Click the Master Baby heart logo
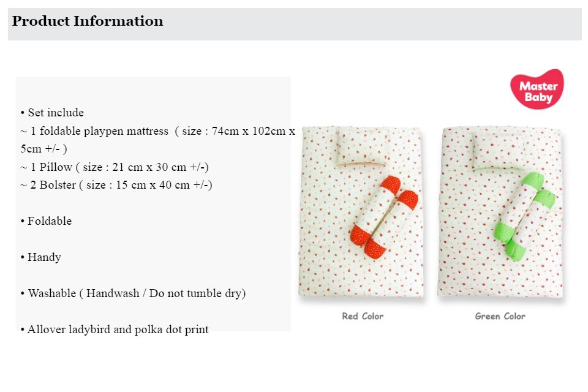 click(x=537, y=89)
